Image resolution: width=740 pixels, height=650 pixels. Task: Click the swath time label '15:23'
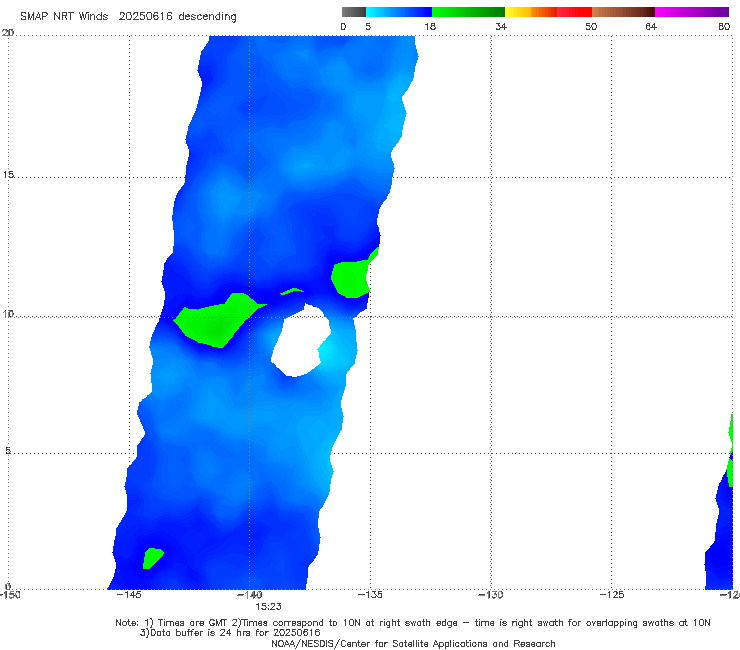pyautogui.click(x=268, y=607)
